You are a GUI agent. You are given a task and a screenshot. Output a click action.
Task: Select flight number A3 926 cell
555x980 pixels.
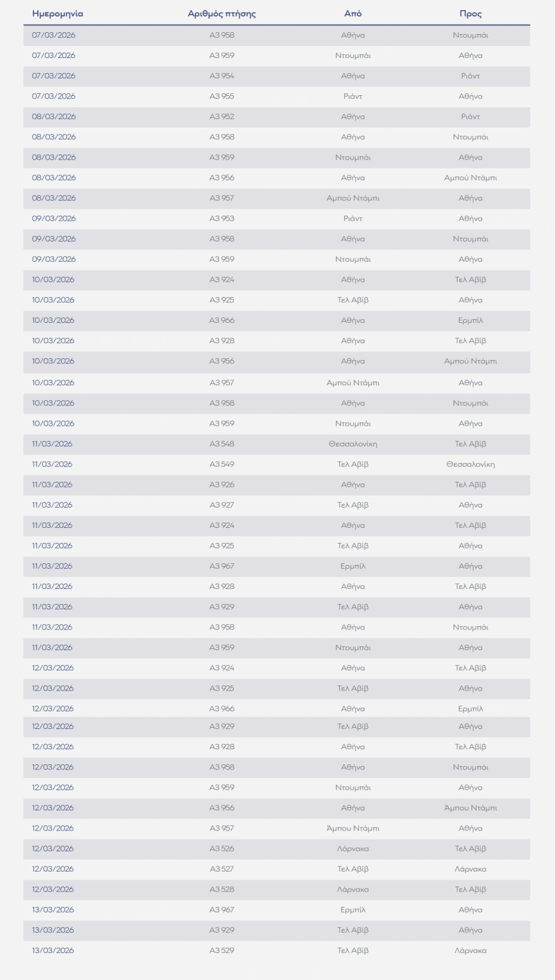[222, 485]
